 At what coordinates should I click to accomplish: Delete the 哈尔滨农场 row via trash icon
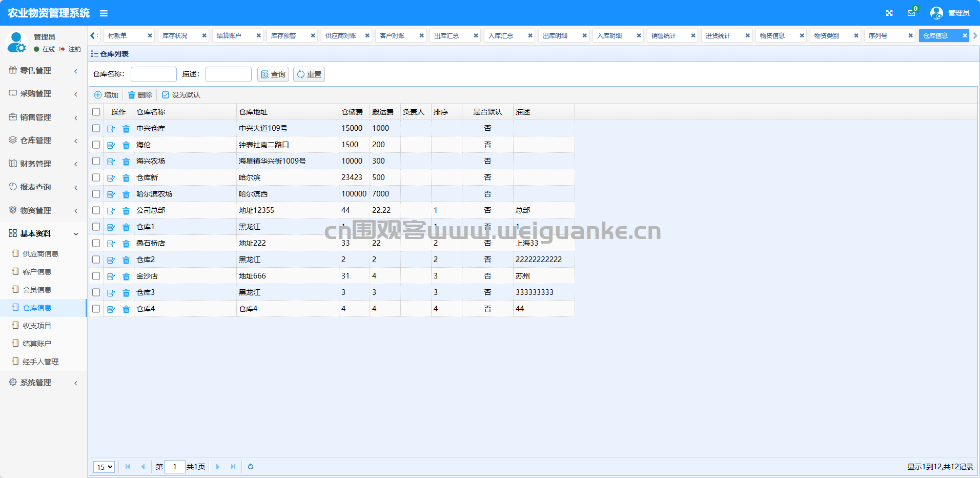point(126,194)
